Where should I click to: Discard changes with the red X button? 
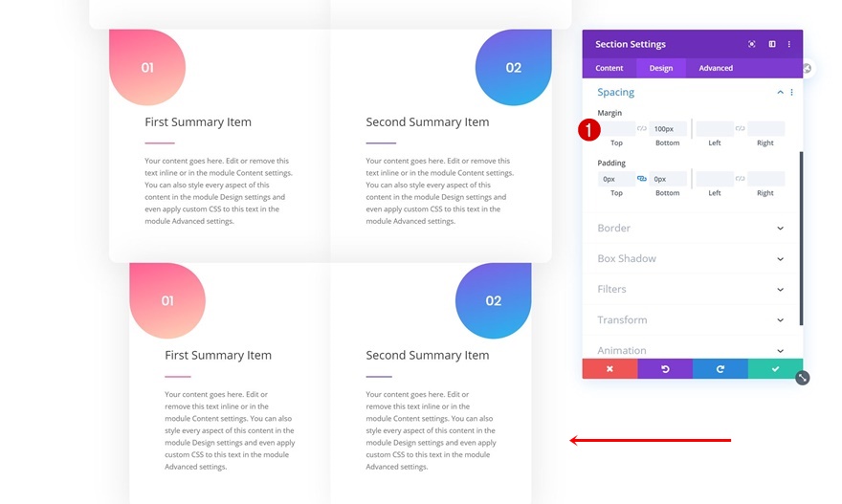(609, 368)
